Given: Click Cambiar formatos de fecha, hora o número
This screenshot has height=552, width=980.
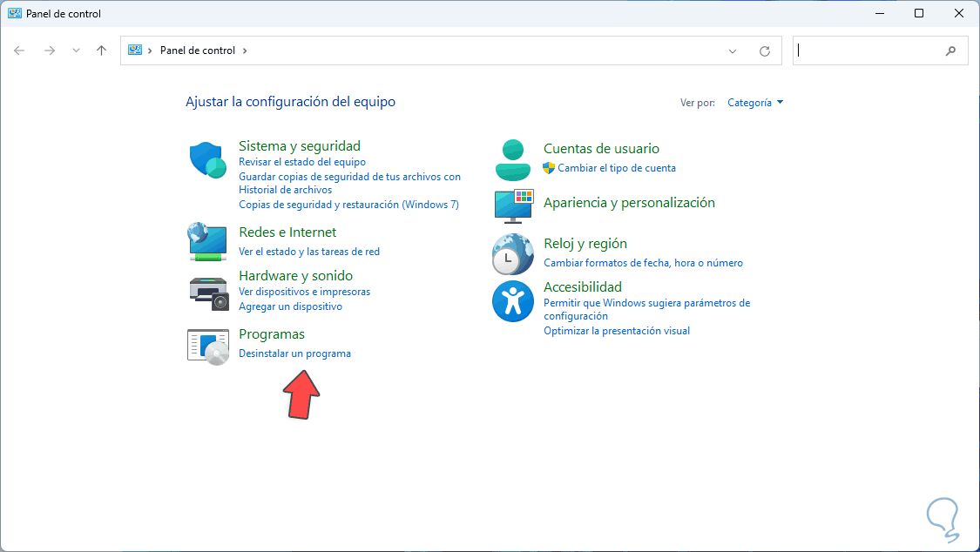Looking at the screenshot, I should (643, 263).
